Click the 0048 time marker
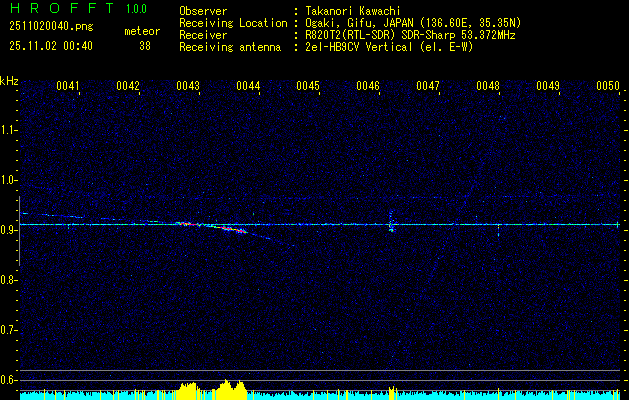 coord(488,87)
